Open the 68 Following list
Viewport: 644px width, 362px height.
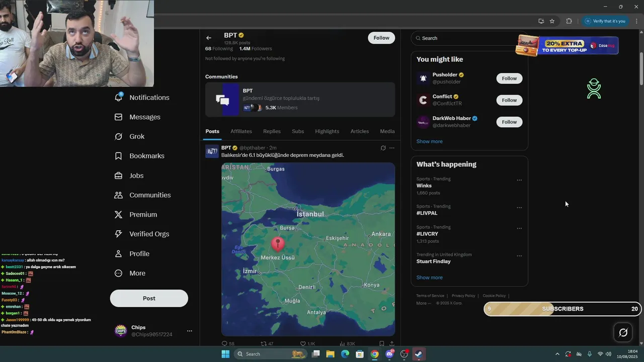click(219, 49)
